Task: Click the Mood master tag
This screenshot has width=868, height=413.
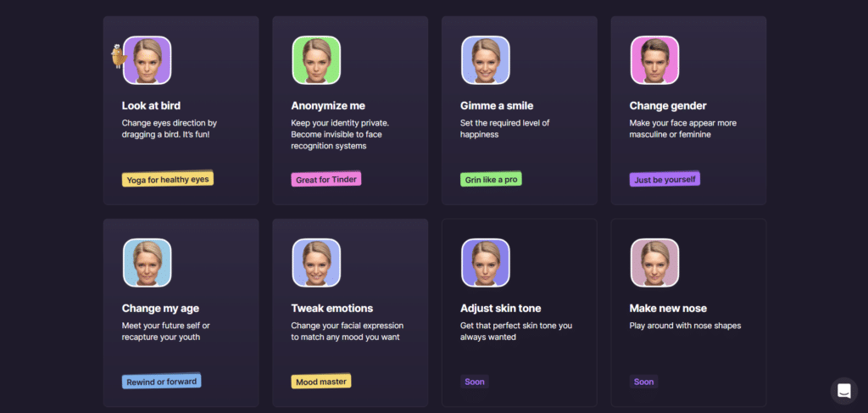Action: [x=320, y=382]
